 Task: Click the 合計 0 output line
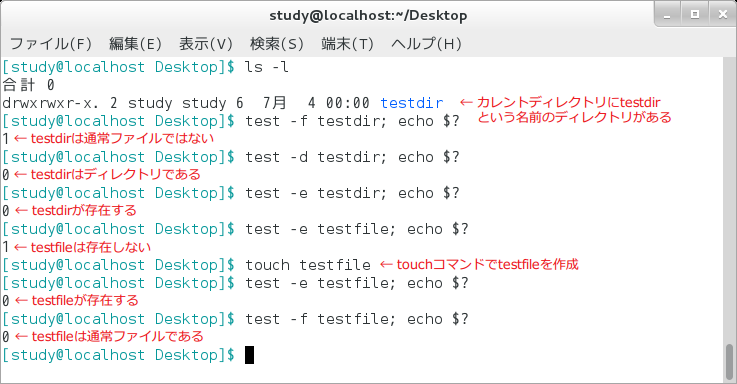[29, 85]
